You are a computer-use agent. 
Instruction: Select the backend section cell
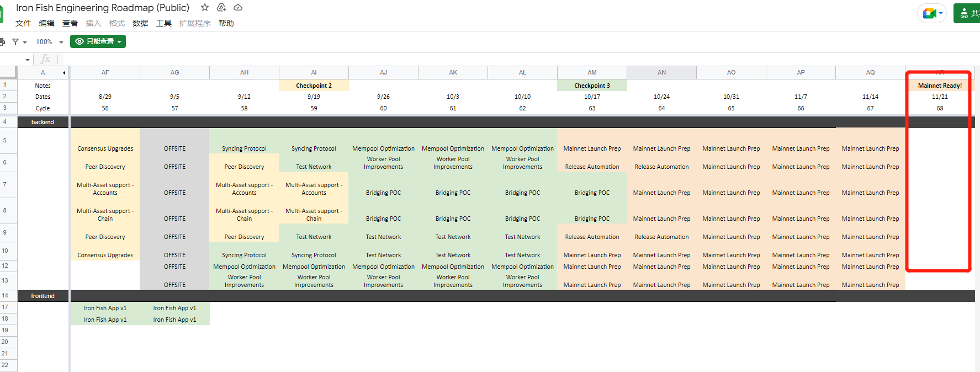click(x=43, y=122)
